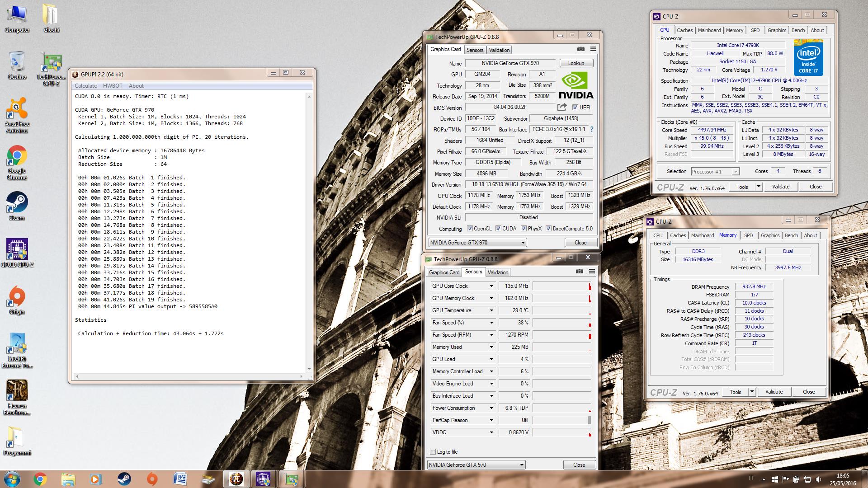The height and width of the screenshot is (488, 868).
Task: Open the GPU Memory Clock sensor dropdown
Action: click(491, 298)
